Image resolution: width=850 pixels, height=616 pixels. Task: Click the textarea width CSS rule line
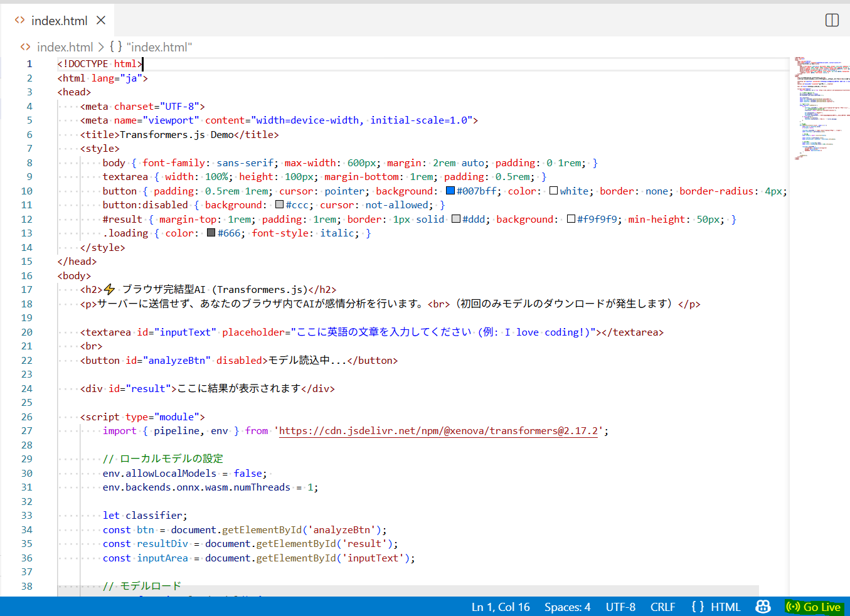click(x=324, y=177)
